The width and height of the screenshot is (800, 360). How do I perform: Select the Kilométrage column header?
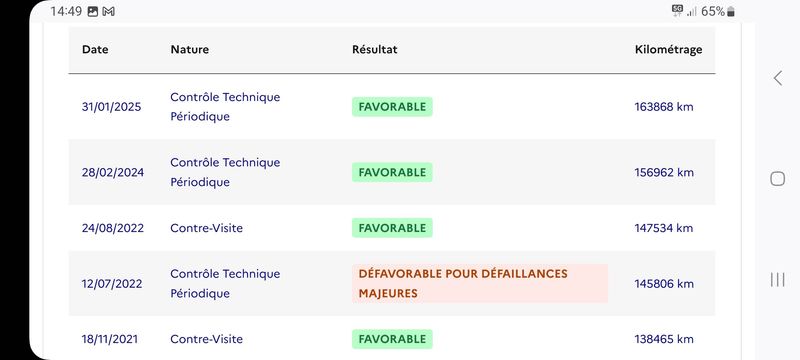668,49
